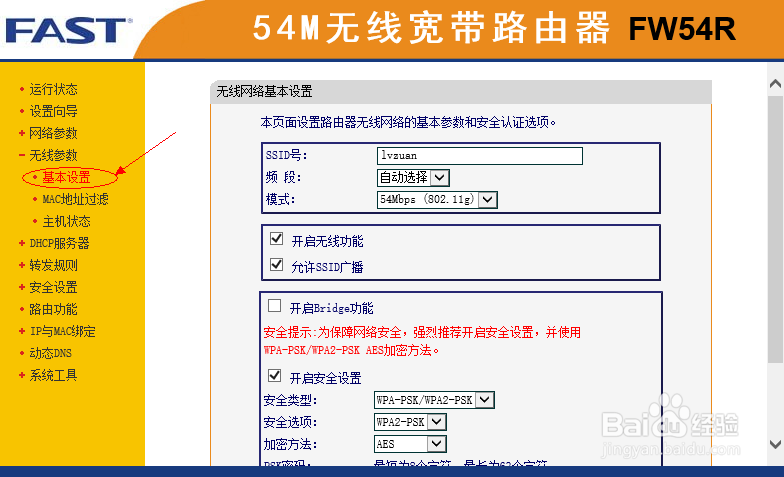
Task: Click the FW54R model text
Action: 682,29
